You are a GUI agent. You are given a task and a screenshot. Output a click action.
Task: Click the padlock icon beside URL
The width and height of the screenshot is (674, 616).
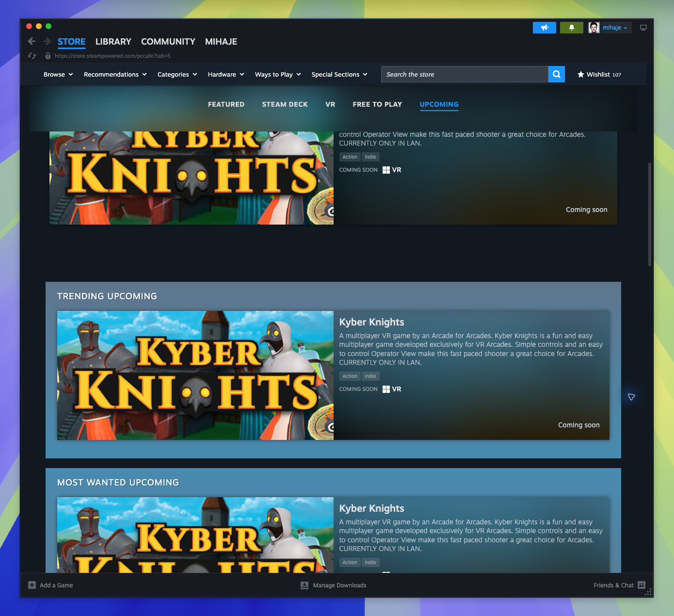tap(48, 56)
